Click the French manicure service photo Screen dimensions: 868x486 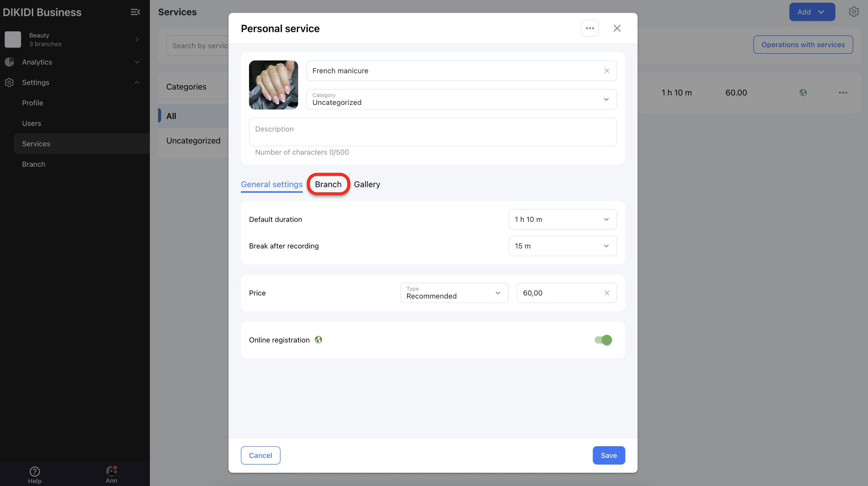click(x=273, y=85)
